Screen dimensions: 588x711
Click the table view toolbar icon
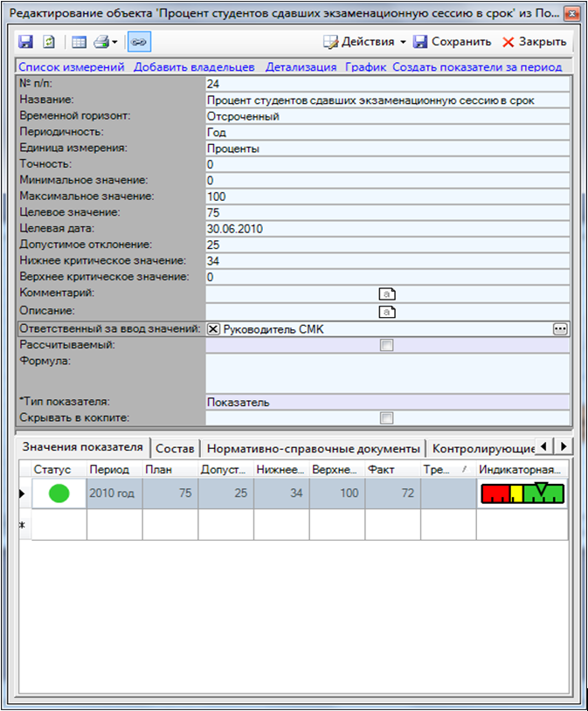click(x=79, y=42)
